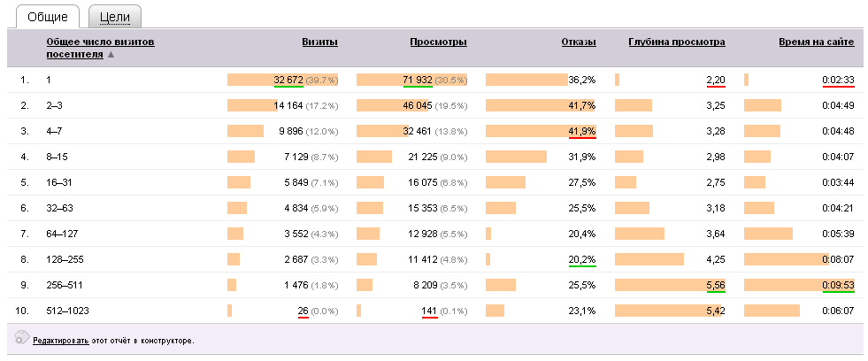Select the Общие tab
This screenshot has height=361, width=868.
tap(45, 17)
